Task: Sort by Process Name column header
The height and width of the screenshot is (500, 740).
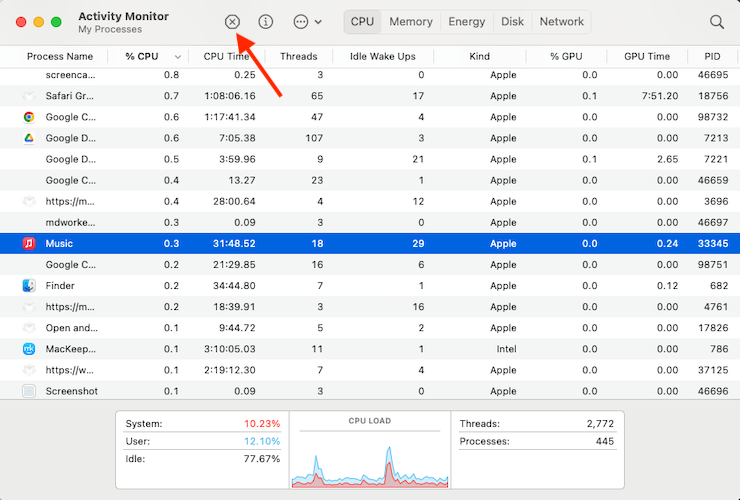Action: tap(59, 56)
